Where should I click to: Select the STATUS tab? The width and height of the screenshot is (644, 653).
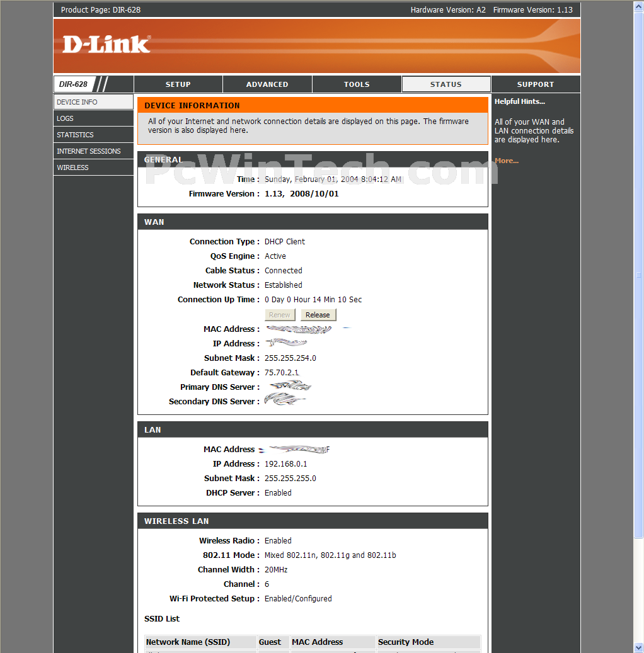(446, 84)
